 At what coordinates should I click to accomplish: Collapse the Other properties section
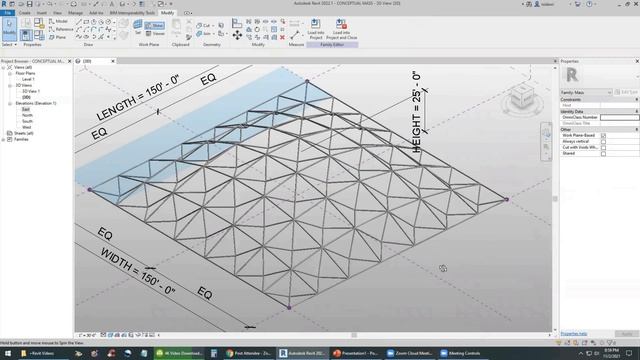(x=636, y=129)
